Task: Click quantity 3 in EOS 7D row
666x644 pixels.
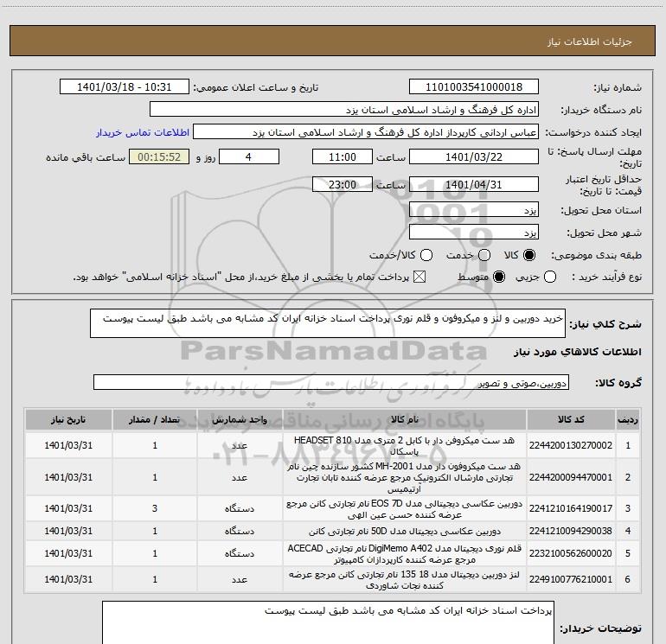Action: (x=155, y=508)
